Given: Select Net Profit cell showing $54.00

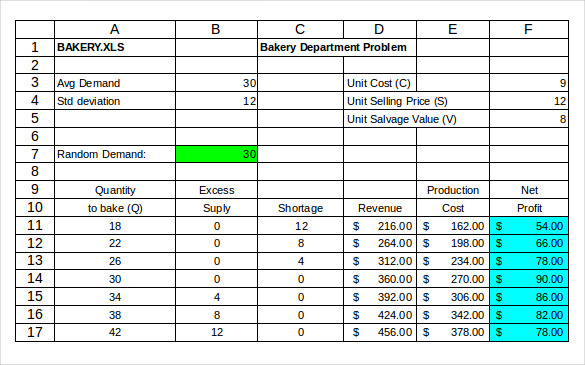Looking at the screenshot, I should 529,226.
